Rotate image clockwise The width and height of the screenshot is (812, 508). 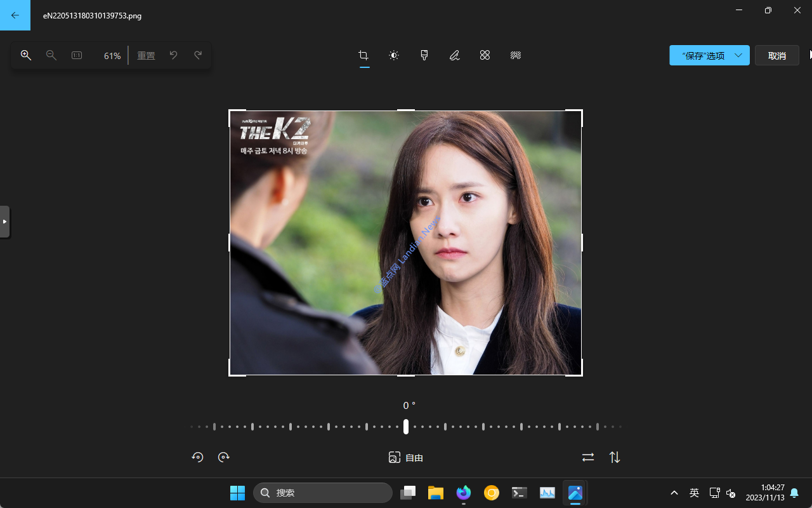(223, 457)
